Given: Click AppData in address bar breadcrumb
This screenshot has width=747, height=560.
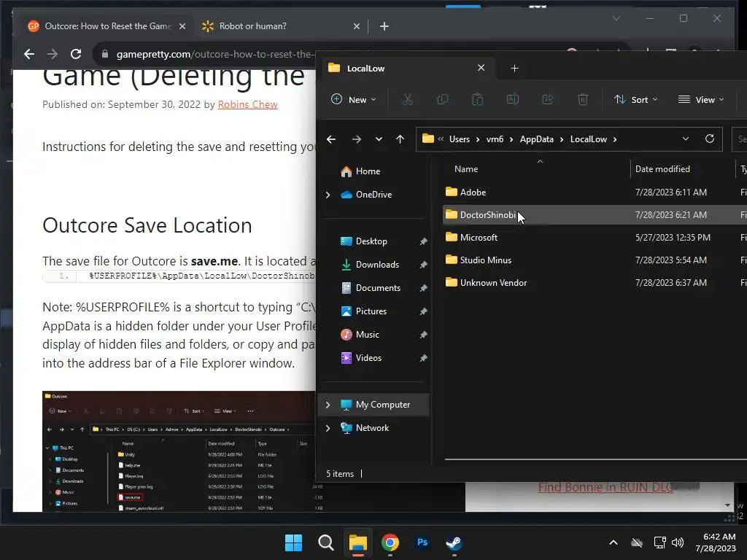Looking at the screenshot, I should point(536,139).
